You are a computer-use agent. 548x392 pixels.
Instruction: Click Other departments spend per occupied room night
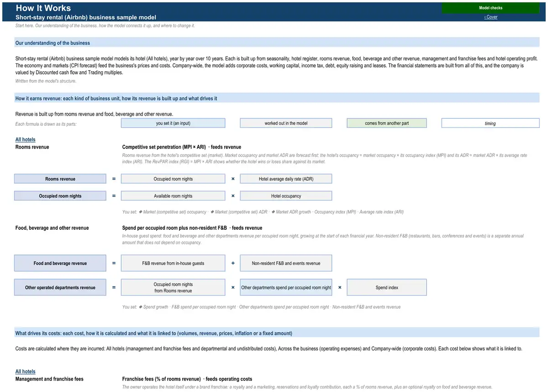point(286,287)
